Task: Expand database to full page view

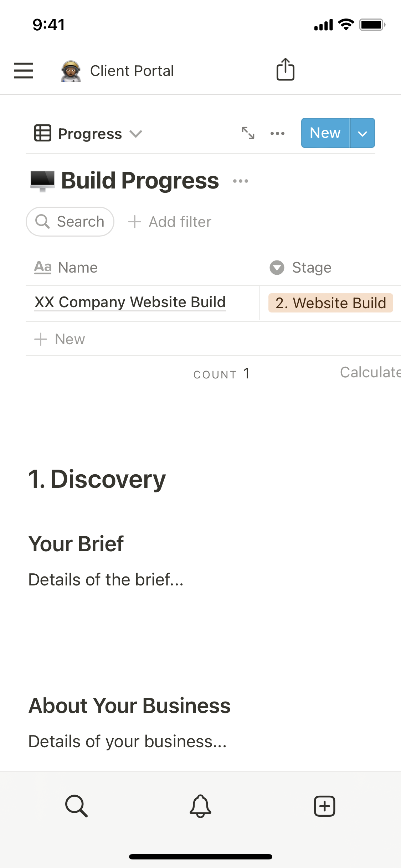Action: coord(248,133)
